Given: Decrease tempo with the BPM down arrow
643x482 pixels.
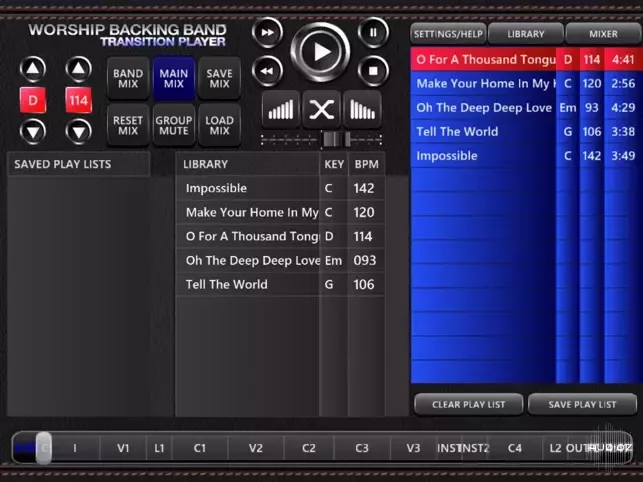Looking at the screenshot, I should pos(78,132).
